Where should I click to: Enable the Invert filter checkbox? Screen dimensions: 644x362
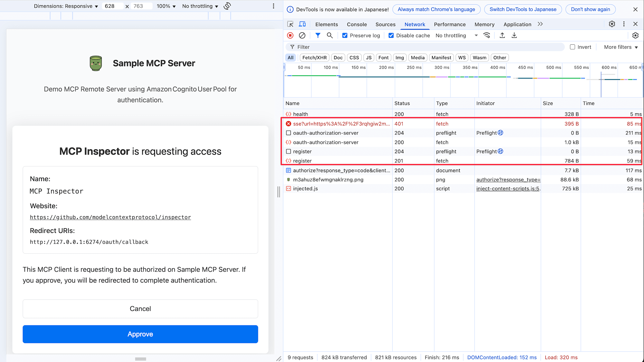(x=573, y=47)
